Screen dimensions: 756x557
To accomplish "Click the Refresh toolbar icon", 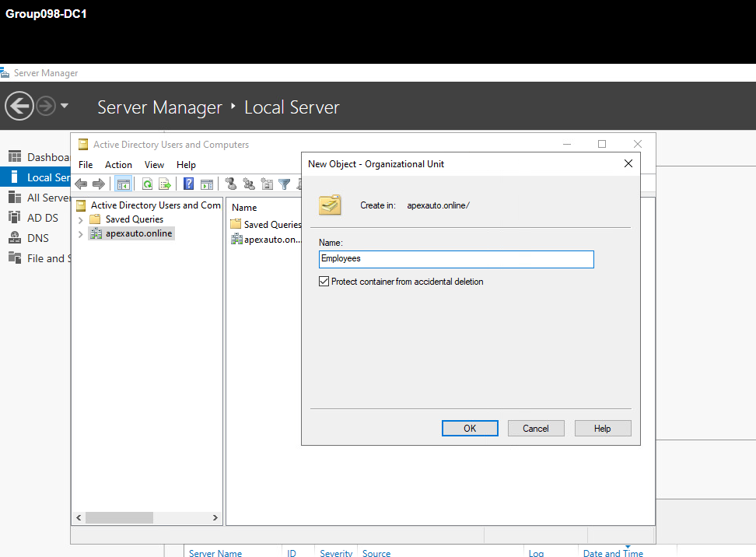I will tap(148, 184).
